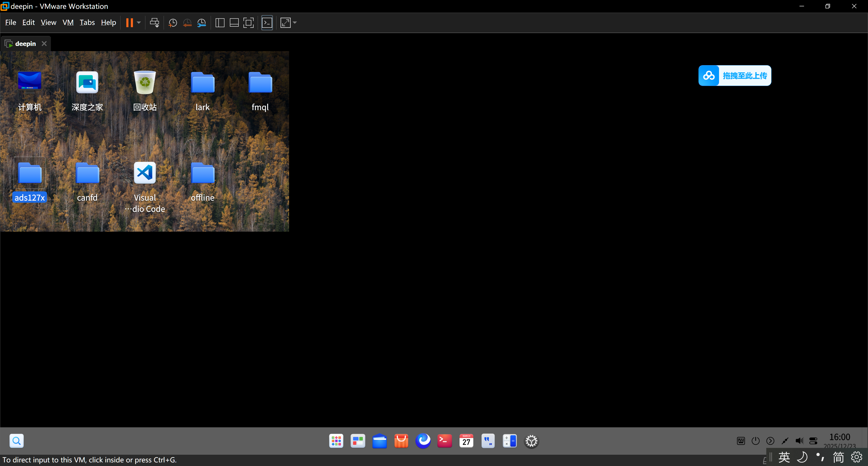Click the Send Ctrl+Alt+Del toolbar icon
The width and height of the screenshot is (868, 466).
154,23
